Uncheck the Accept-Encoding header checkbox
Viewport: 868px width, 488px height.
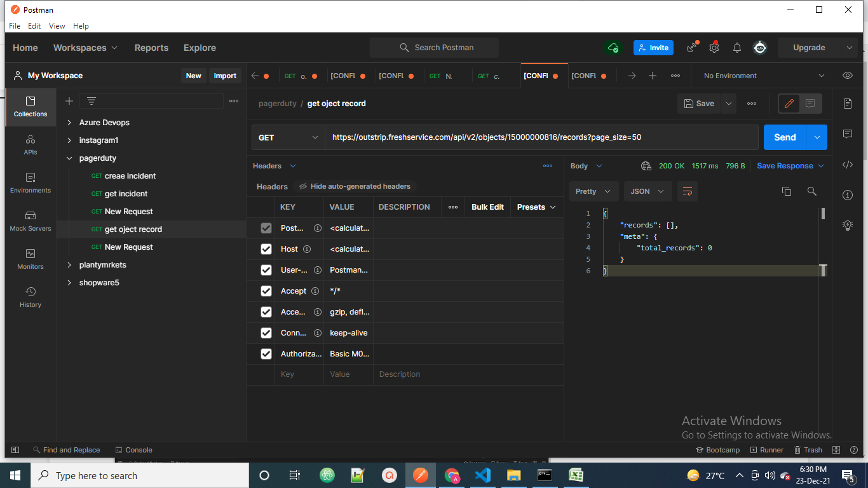[x=266, y=312]
